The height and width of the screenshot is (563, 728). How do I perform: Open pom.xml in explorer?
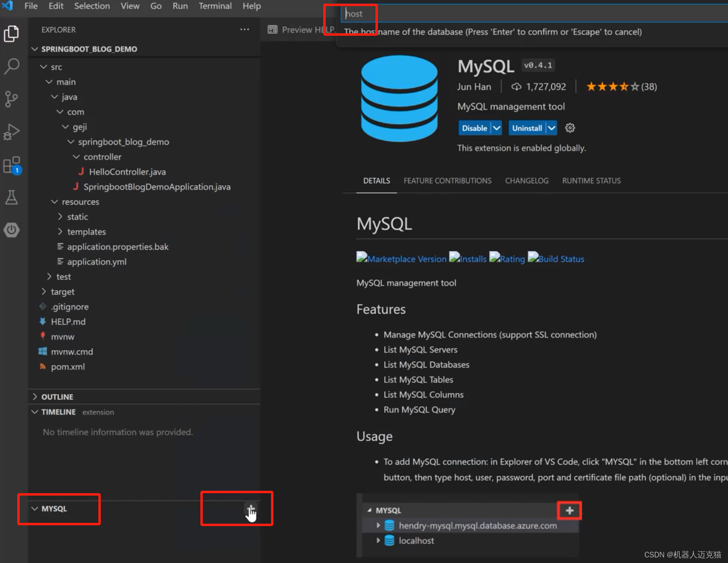tap(68, 366)
